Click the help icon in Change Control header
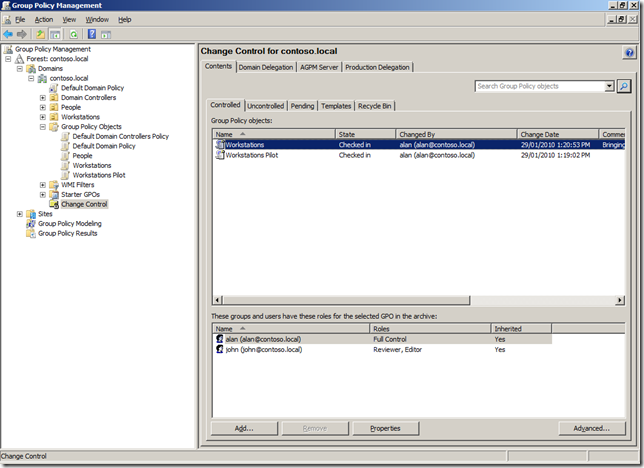 [628, 51]
